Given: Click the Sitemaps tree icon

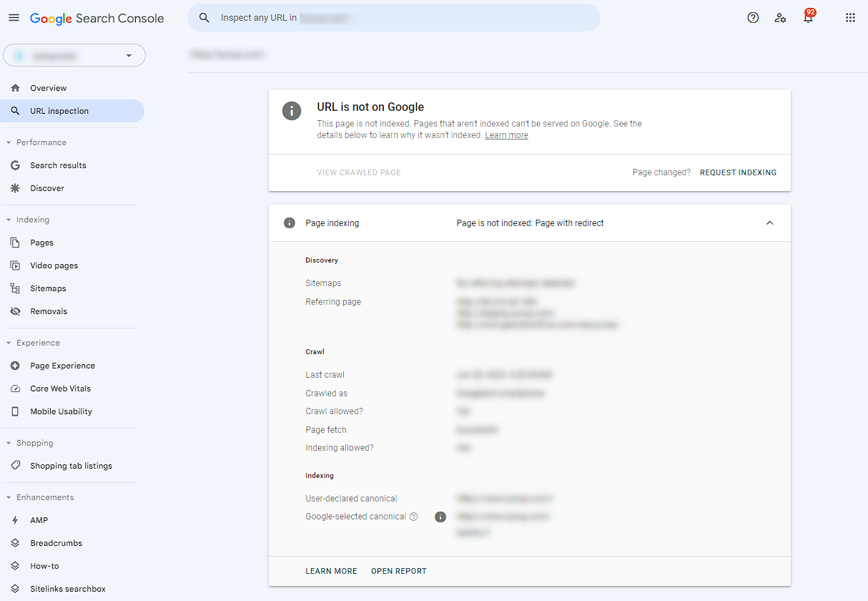Looking at the screenshot, I should tap(16, 288).
